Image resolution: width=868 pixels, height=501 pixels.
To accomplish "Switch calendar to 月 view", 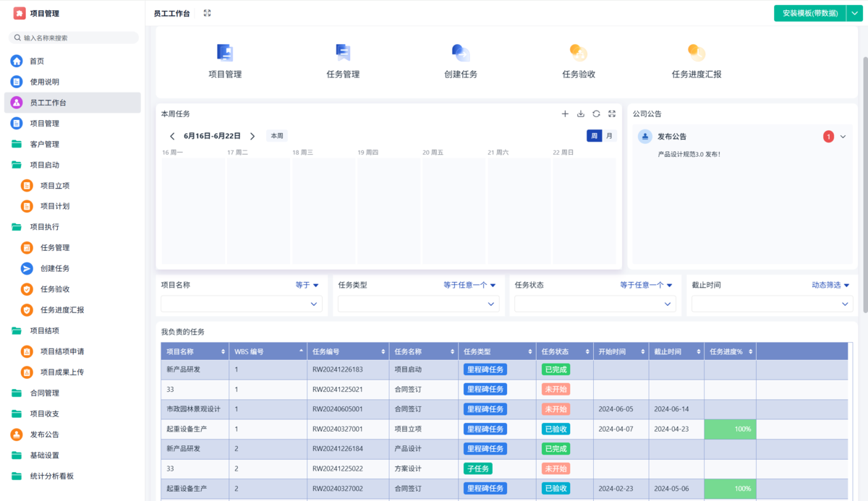I will tap(609, 136).
